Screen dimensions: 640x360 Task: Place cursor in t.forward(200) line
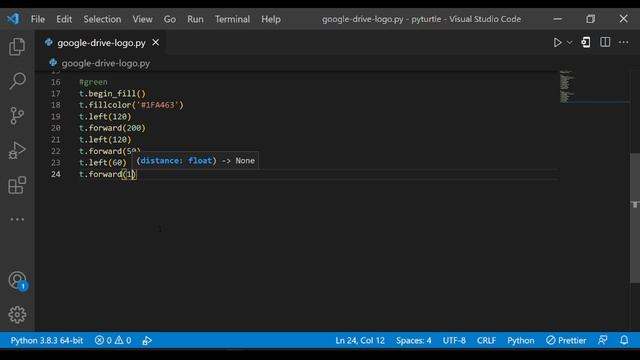click(112, 128)
